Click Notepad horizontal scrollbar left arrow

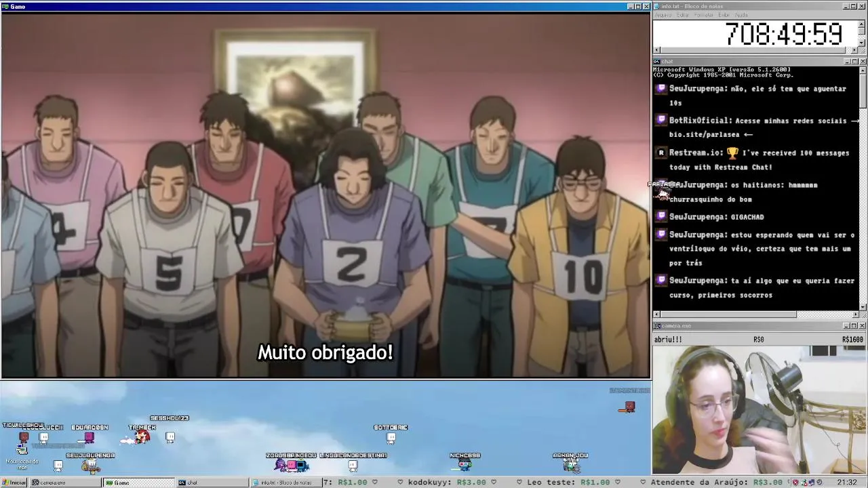tap(656, 50)
